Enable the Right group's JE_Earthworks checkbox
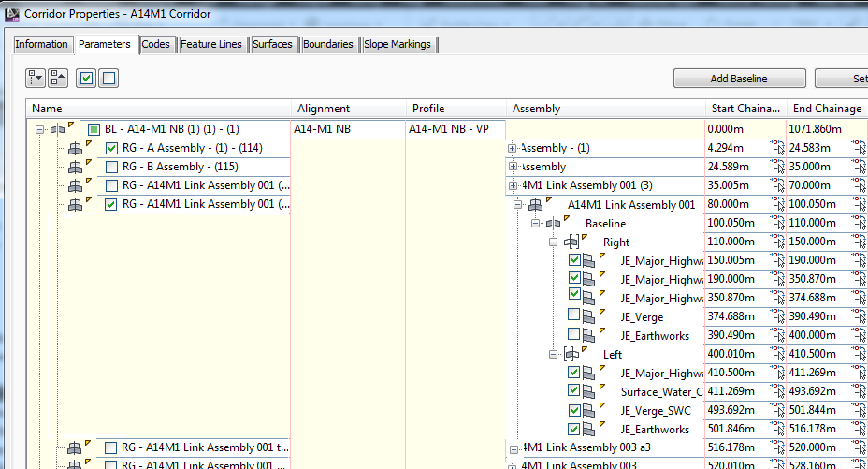This screenshot has height=469, width=868. pos(574,334)
